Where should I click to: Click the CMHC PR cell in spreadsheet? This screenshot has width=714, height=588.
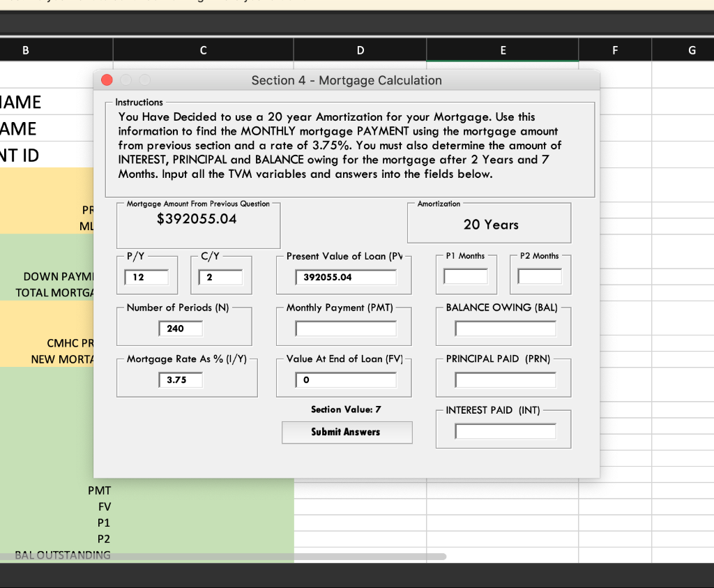tap(47, 343)
